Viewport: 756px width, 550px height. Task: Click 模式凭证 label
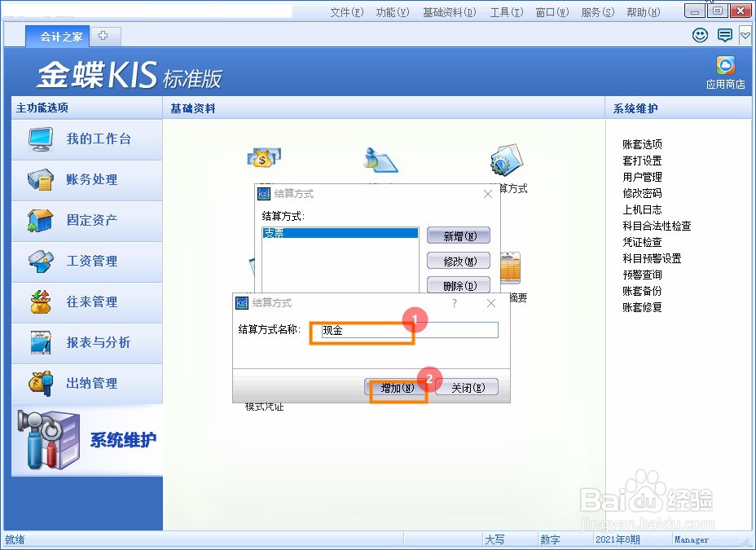pos(264,407)
